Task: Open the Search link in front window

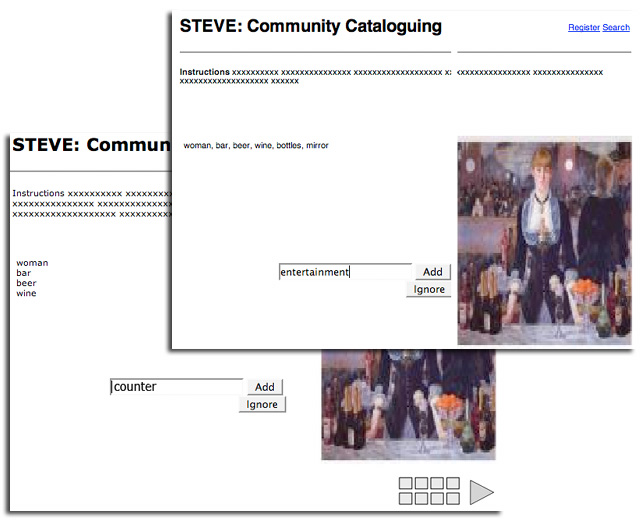Action: point(616,27)
